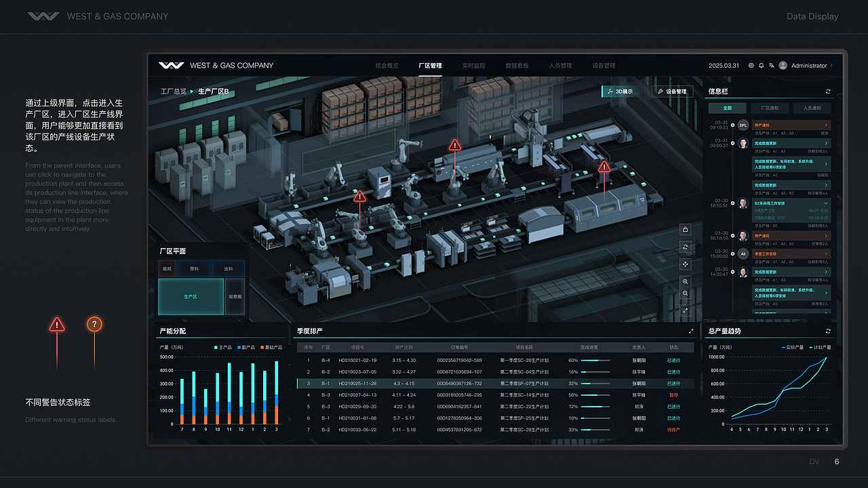Image resolution: width=868 pixels, height=488 pixels.
Task: Expand the 季度排产 table to fullscreen
Action: (691, 331)
